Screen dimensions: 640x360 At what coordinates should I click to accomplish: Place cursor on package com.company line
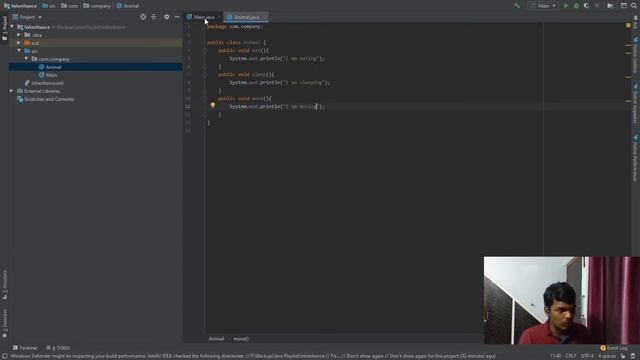pyautogui.click(x=235, y=27)
